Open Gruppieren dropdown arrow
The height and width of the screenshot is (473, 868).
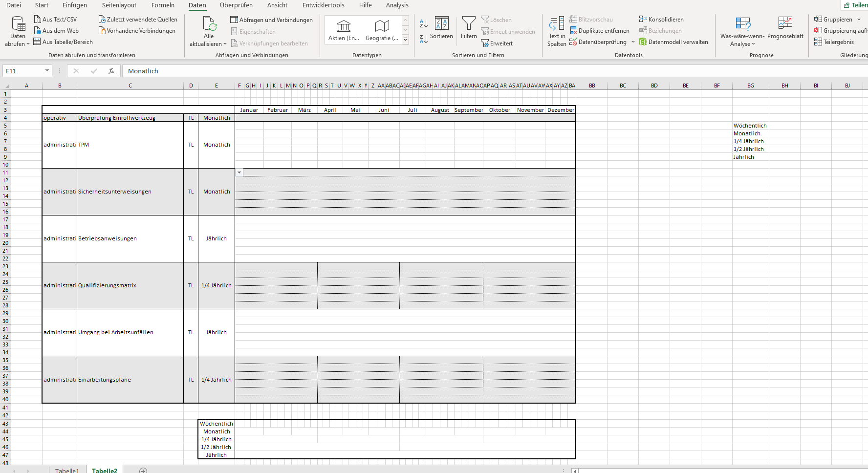[x=859, y=20]
